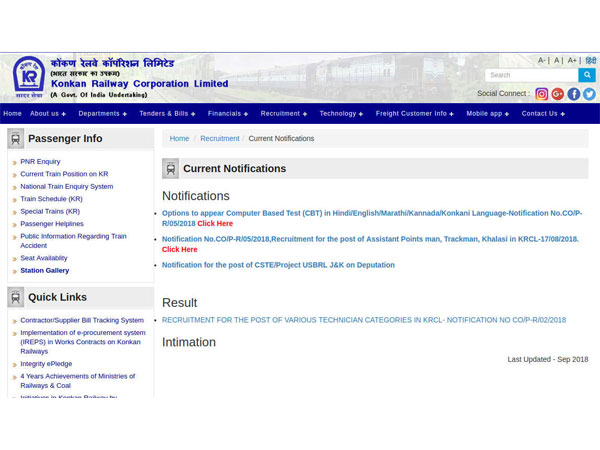The image size is (600, 450).
Task: Expand the Financials menu
Action: [x=228, y=114]
